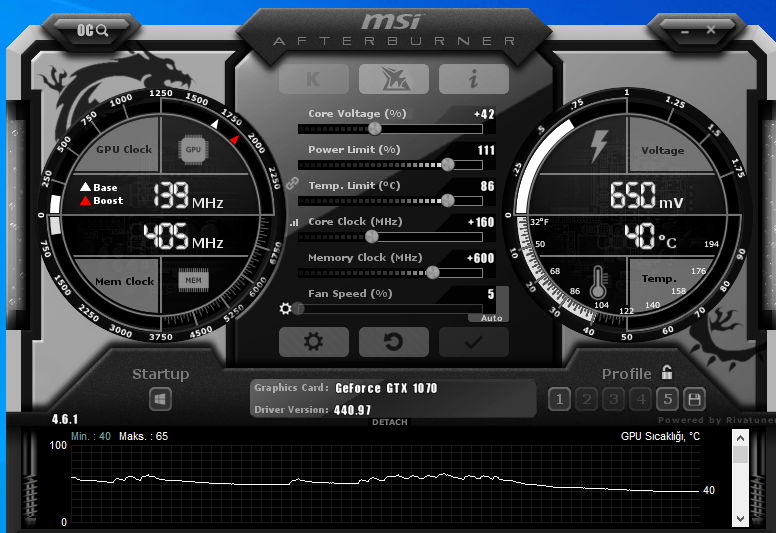
Task: Click the fan settings gear icon
Action: pyautogui.click(x=286, y=309)
